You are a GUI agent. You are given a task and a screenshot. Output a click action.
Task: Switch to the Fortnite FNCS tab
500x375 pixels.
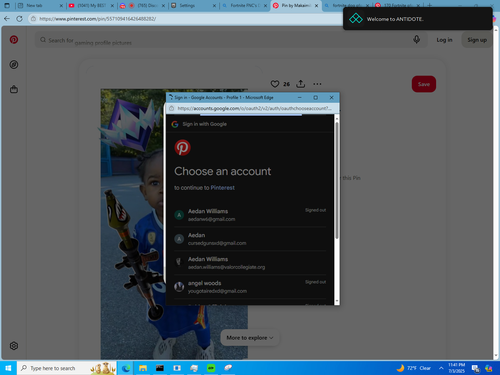(244, 6)
